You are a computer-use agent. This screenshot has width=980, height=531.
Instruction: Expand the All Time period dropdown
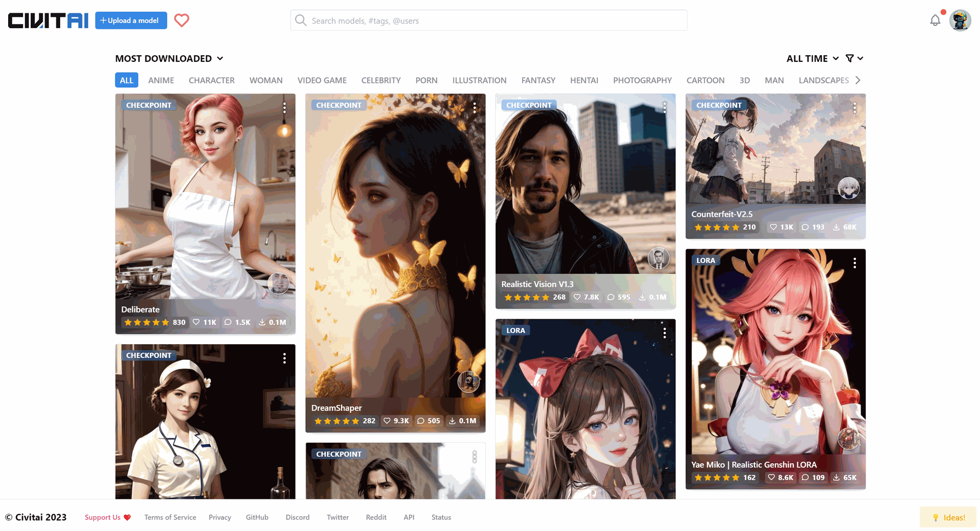[813, 58]
